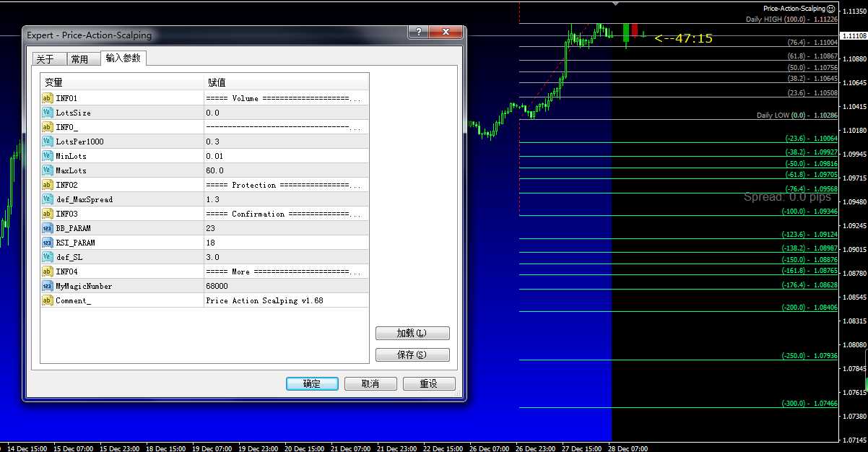Confirm settings with the 确定 button
The image size is (868, 452).
[312, 383]
